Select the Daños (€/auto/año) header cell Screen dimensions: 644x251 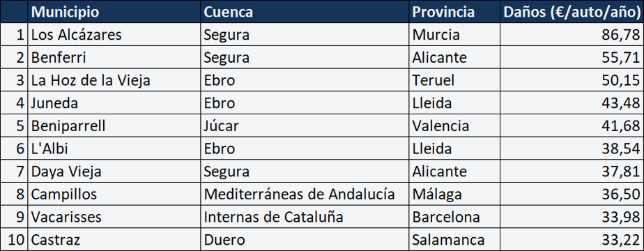(x=572, y=11)
